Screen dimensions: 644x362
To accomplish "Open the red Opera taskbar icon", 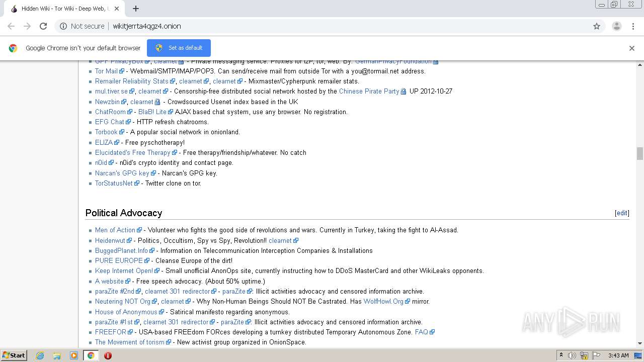I will click(108, 355).
